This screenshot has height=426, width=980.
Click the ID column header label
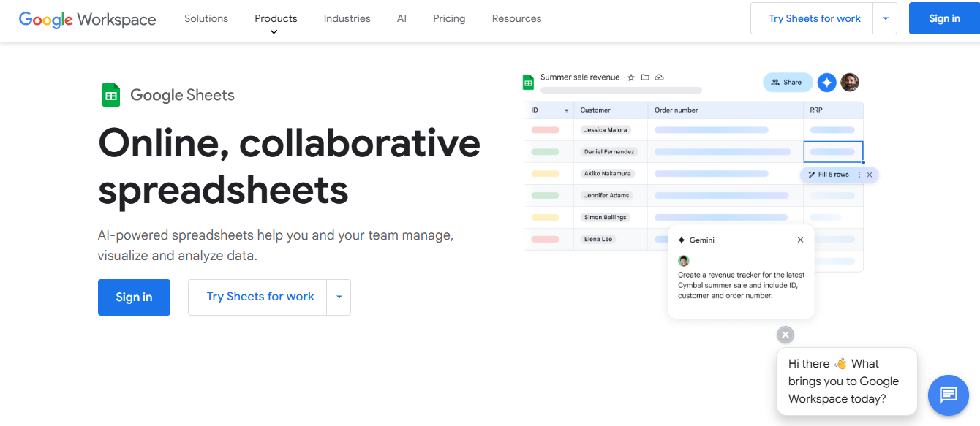click(x=535, y=110)
